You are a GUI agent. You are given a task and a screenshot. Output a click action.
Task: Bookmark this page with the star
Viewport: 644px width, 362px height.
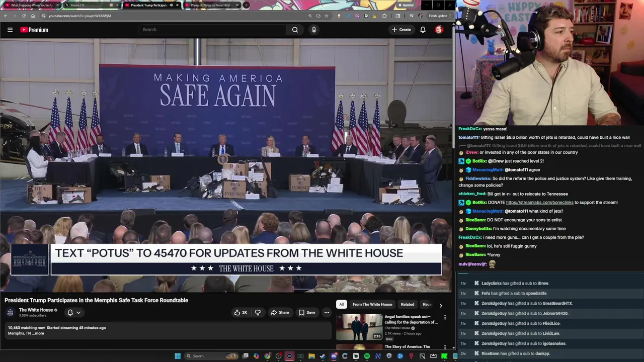327,16
